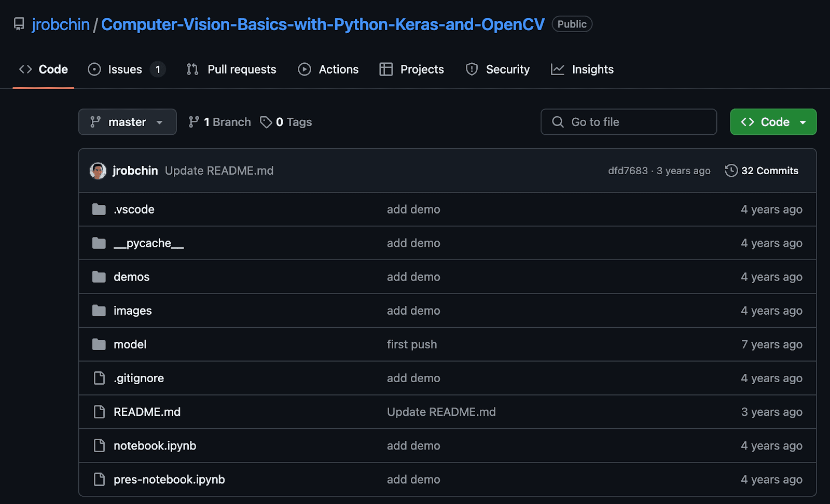
Task: Switch to the Issues tab
Action: pyautogui.click(x=127, y=69)
